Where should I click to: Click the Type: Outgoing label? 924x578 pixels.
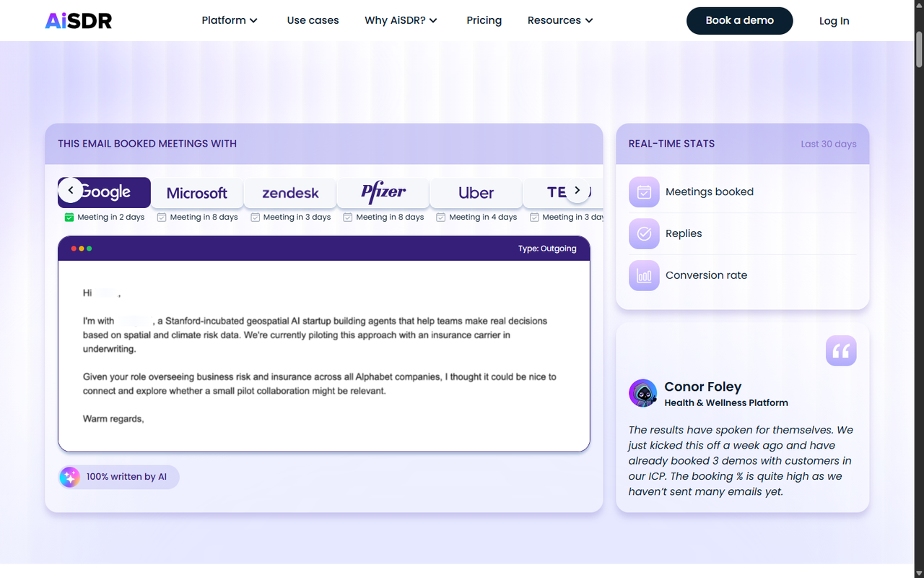pyautogui.click(x=547, y=249)
